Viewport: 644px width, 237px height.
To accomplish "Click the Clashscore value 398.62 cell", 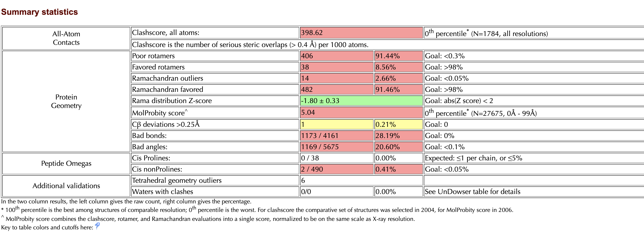I will (361, 33).
